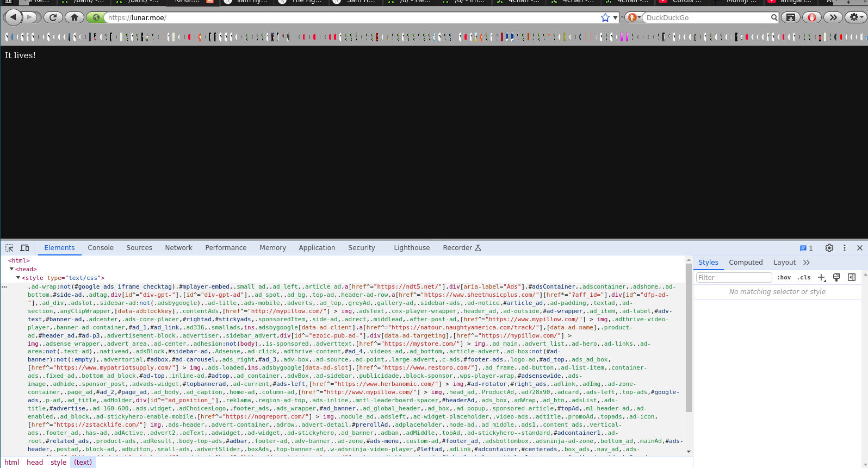Collapse the style type="text/css" node

point(18,278)
